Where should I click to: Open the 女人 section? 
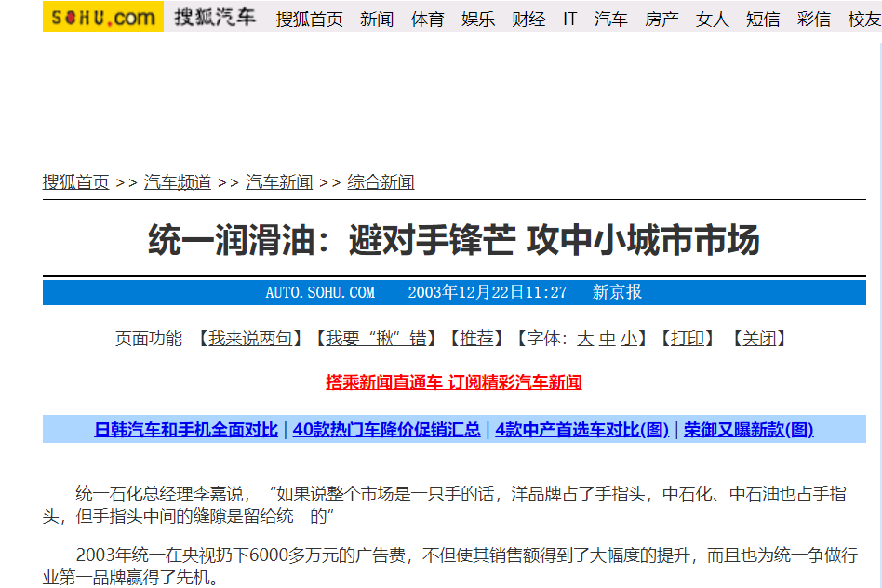712,20
